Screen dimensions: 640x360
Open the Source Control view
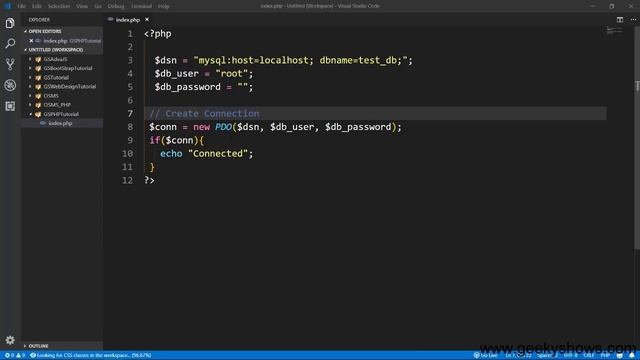pyautogui.click(x=10, y=64)
